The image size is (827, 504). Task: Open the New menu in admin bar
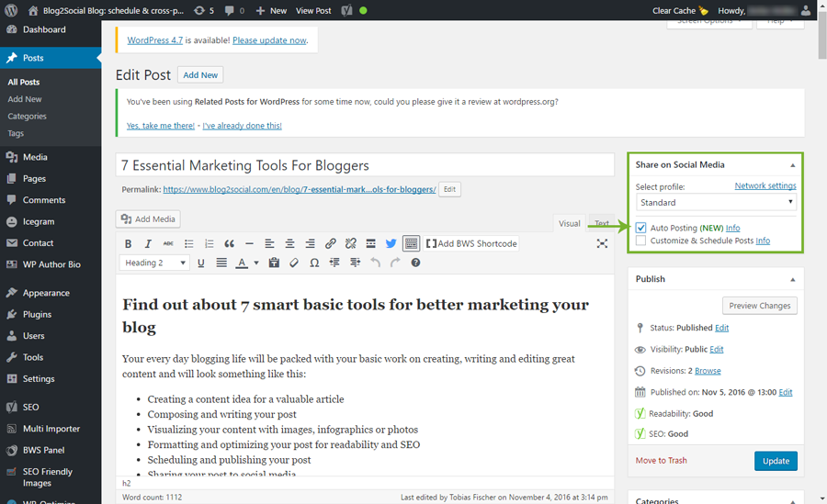pos(271,10)
